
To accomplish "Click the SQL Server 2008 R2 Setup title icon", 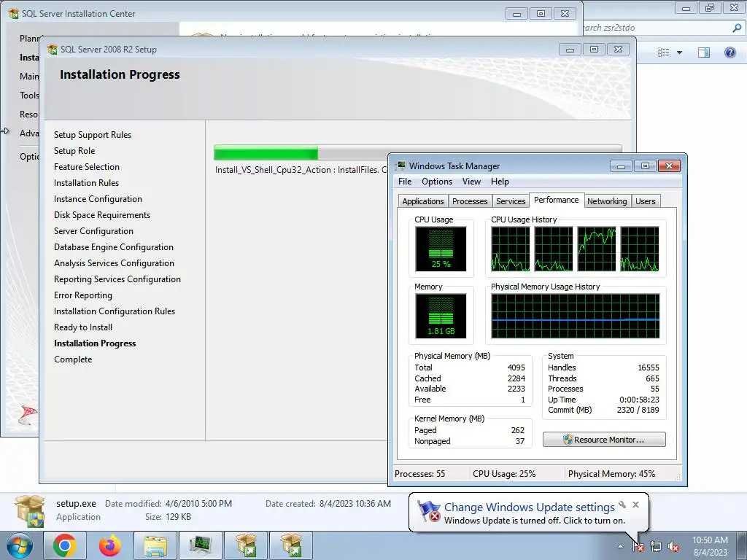I will point(53,49).
